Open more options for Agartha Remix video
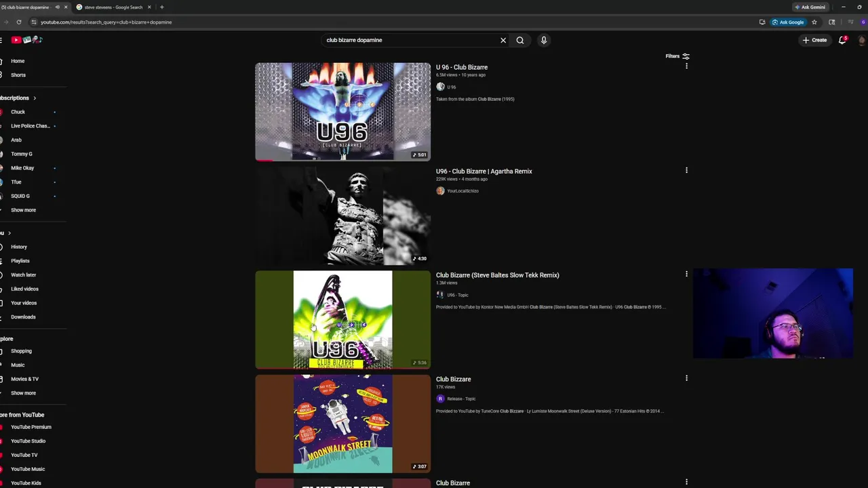Screen dimensions: 868x488 click(686, 170)
